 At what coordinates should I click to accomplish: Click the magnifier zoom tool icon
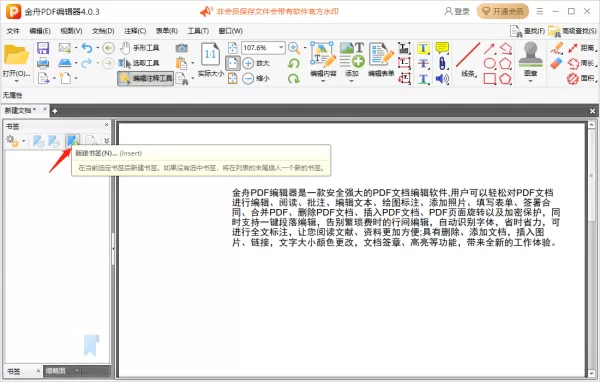[x=294, y=48]
